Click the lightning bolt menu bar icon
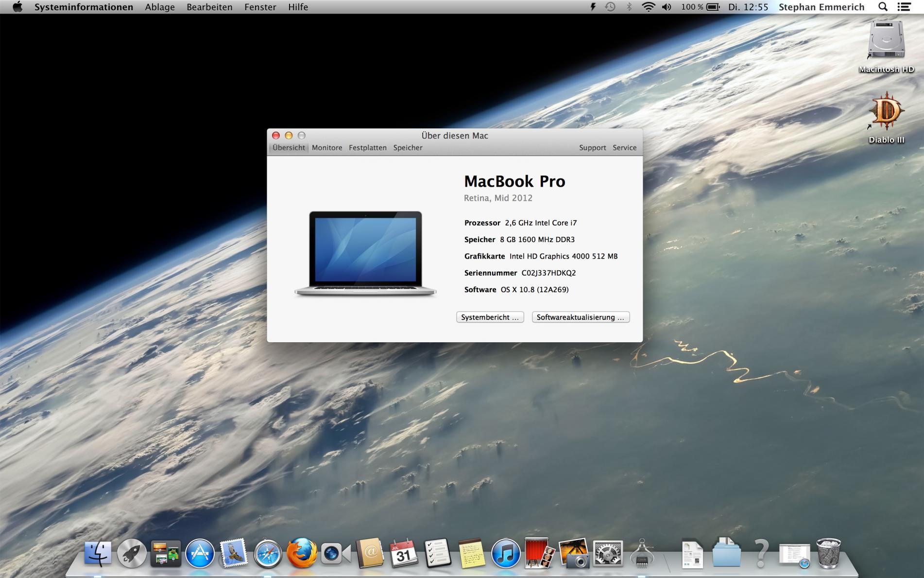Image resolution: width=924 pixels, height=578 pixels. click(593, 7)
